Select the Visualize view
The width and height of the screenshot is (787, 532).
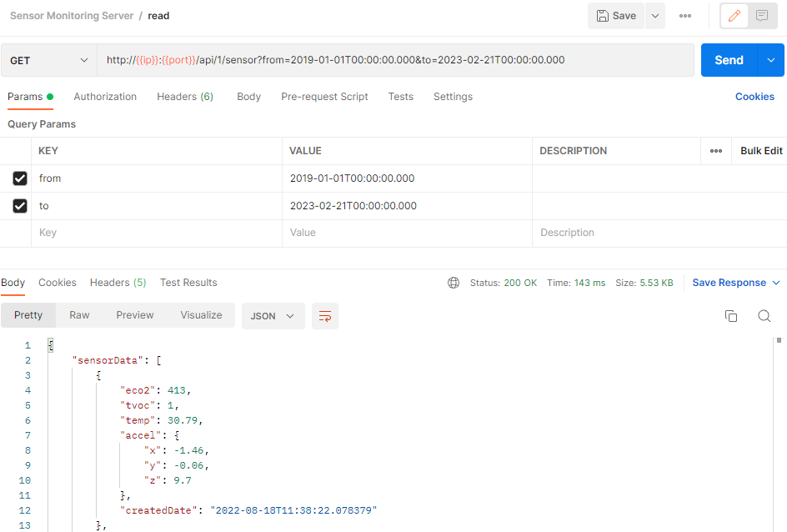click(x=201, y=315)
